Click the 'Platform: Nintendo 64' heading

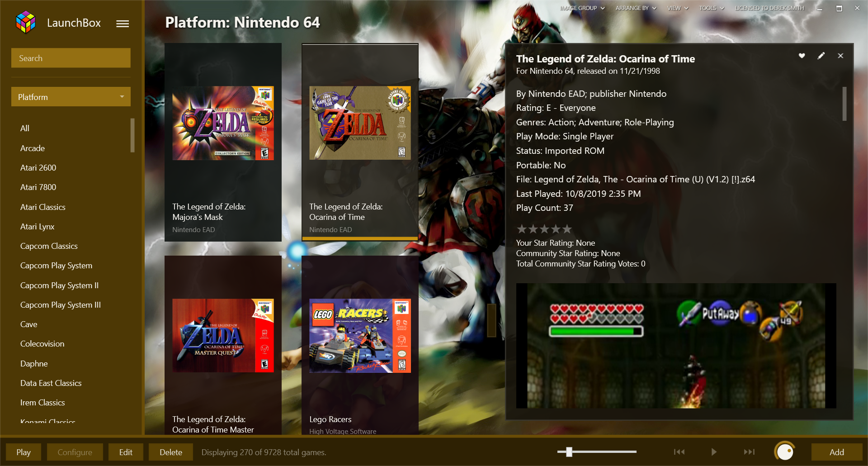242,22
